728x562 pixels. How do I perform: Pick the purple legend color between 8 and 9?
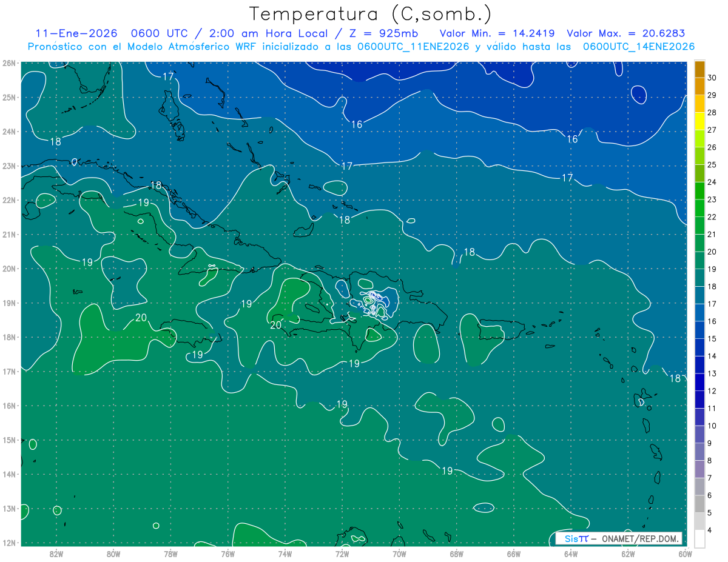(699, 452)
